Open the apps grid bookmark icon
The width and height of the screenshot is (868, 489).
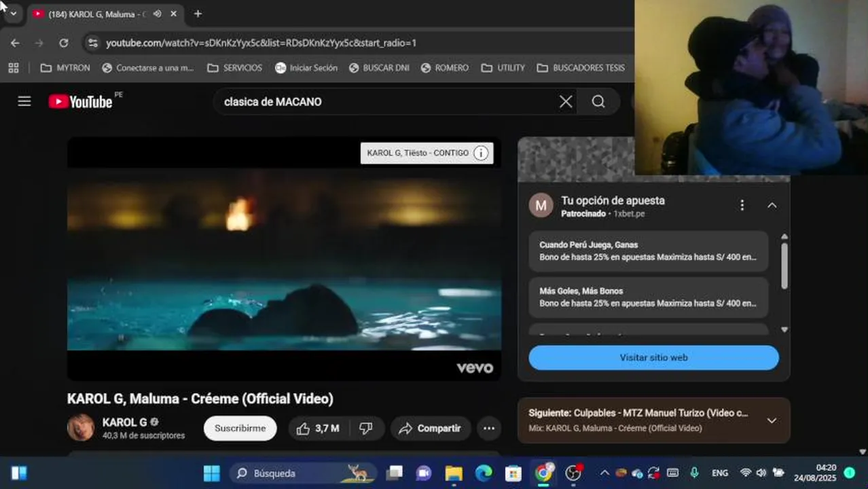(x=14, y=68)
